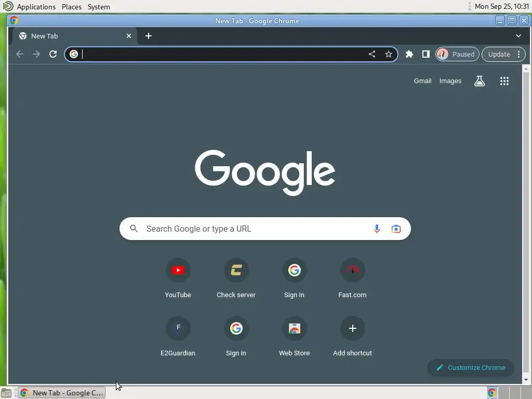Click the page scrollbar down arrow
Screen dimensions: 532x399
tap(526, 380)
